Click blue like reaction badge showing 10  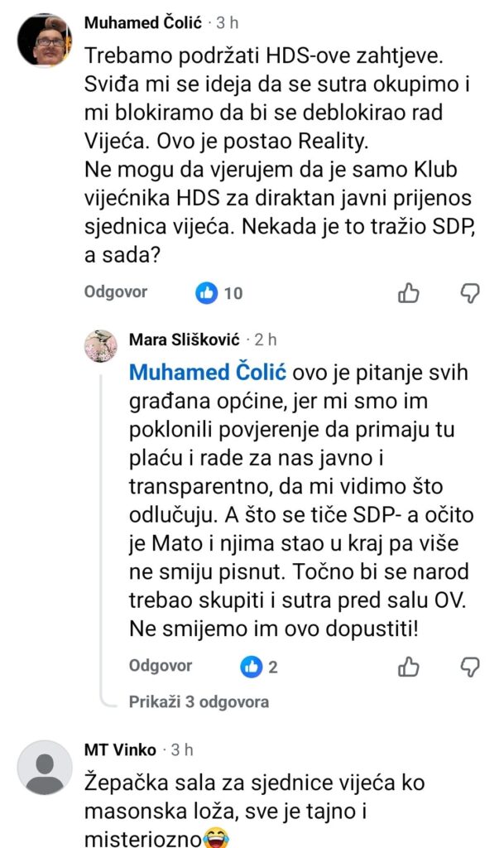[x=219, y=293]
